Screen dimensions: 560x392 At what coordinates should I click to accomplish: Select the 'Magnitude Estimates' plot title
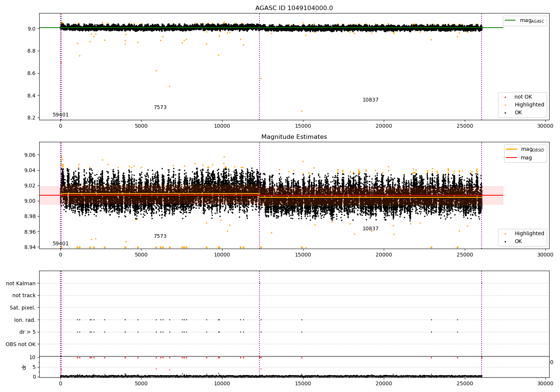[294, 137]
